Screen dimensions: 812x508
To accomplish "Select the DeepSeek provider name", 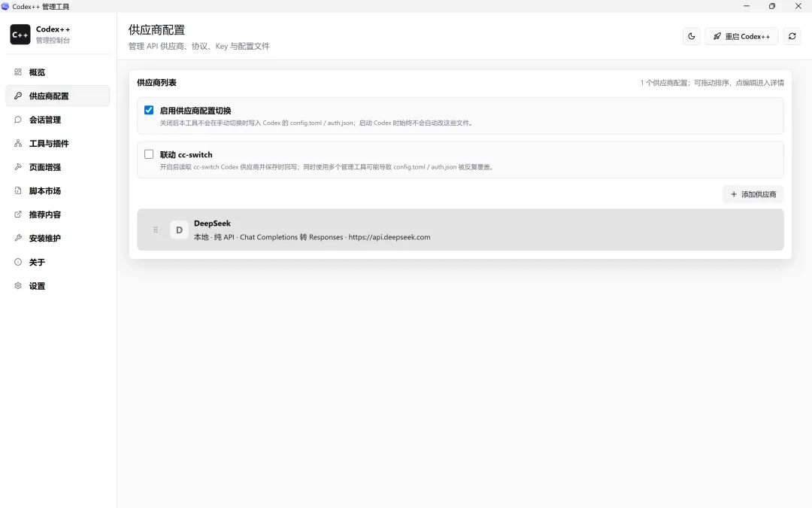I will pos(212,224).
